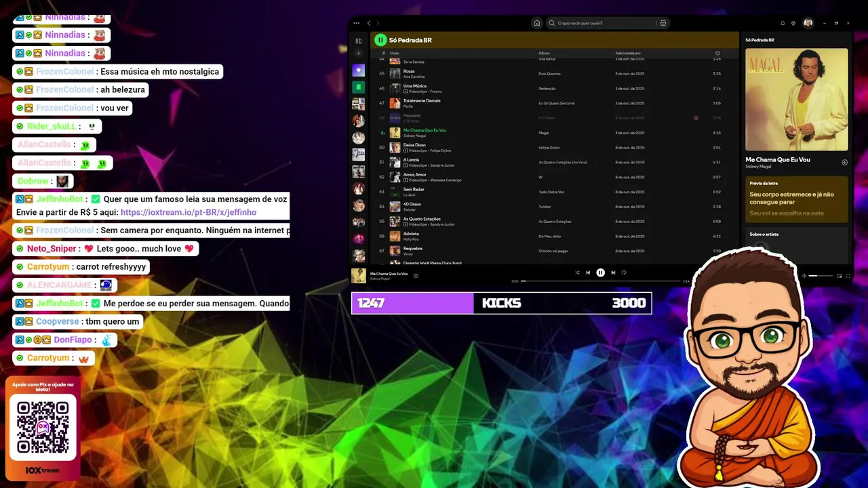The image size is (868, 488).
Task: Click the 'Só Pedrada BR' right panel heading
Action: [x=758, y=40]
